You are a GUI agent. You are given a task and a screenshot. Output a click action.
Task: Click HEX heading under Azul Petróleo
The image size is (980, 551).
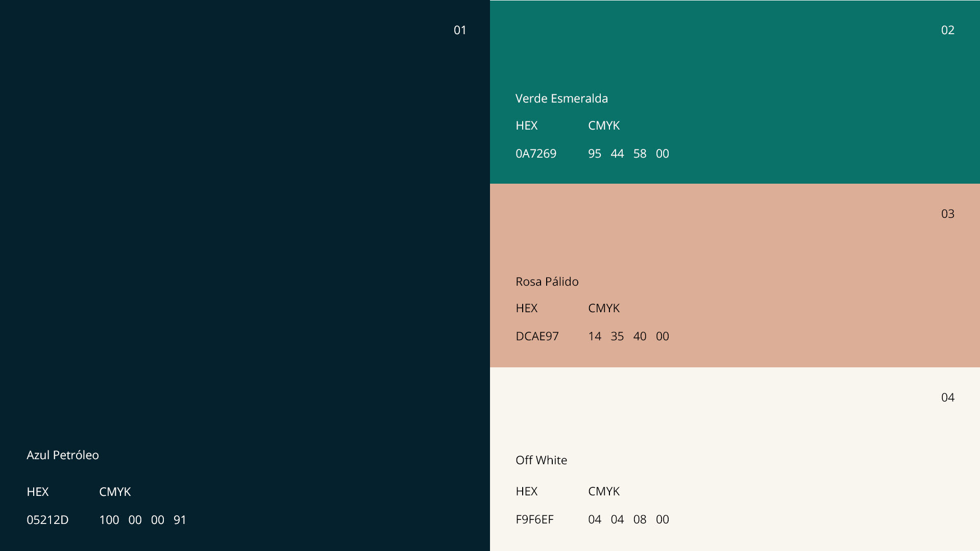click(x=38, y=492)
